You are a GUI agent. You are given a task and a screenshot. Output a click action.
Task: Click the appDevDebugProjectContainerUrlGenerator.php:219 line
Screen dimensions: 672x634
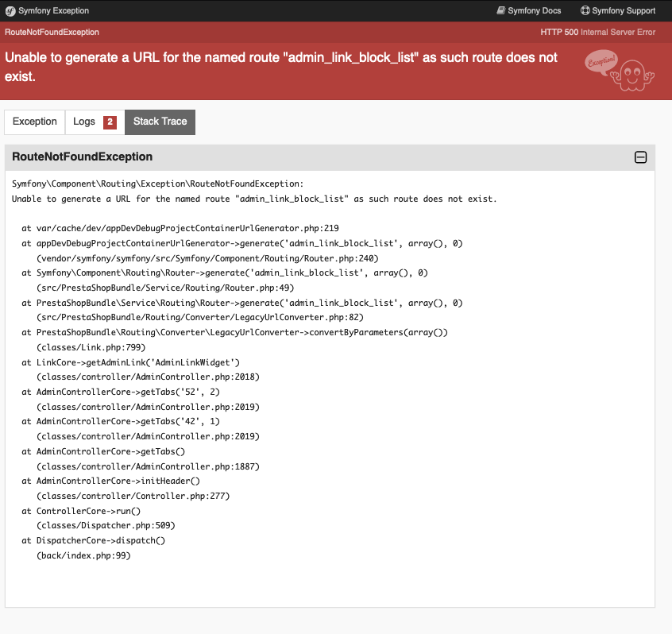180,228
